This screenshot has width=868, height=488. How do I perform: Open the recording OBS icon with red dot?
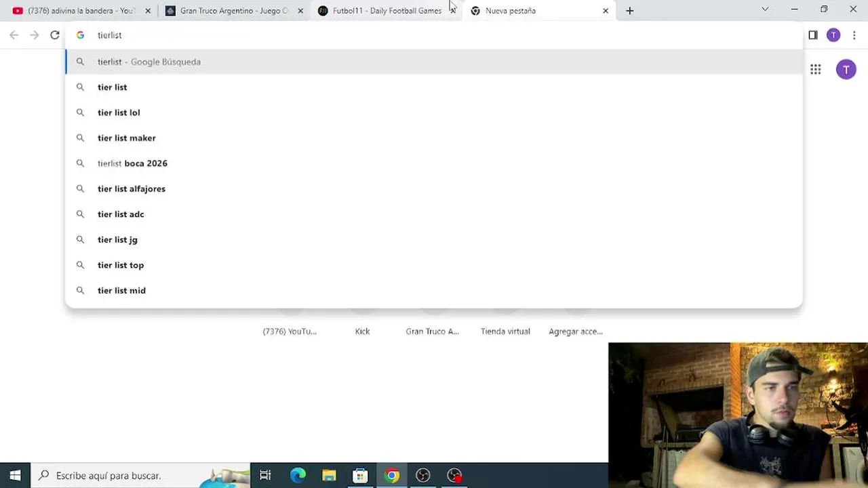point(454,476)
